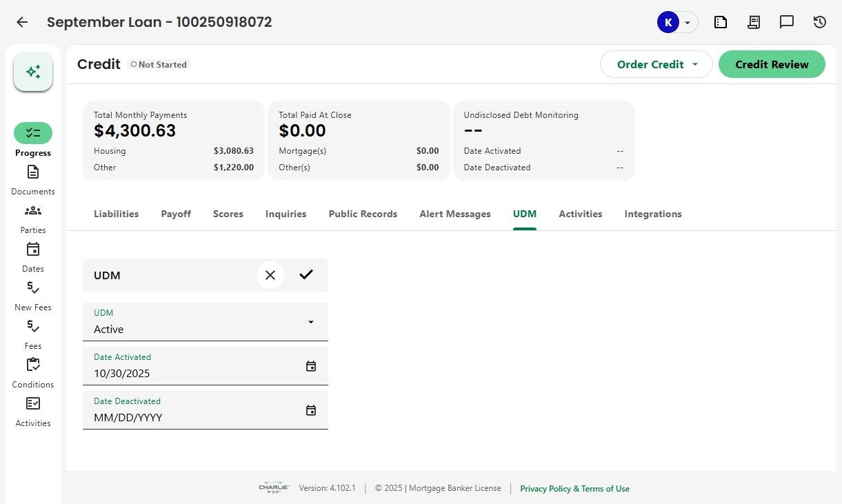The height and width of the screenshot is (504, 842).
Task: Go to Parties in the sidebar
Action: pyautogui.click(x=33, y=211)
